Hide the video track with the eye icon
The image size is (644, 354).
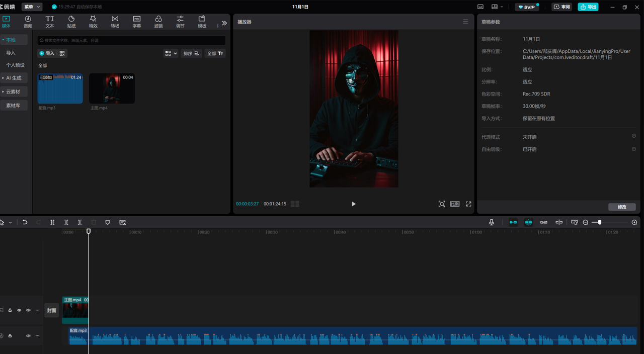pyautogui.click(x=19, y=310)
